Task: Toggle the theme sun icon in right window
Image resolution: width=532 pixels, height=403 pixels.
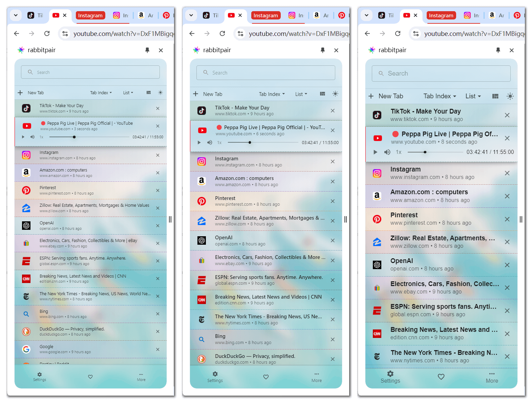Action: point(510,96)
